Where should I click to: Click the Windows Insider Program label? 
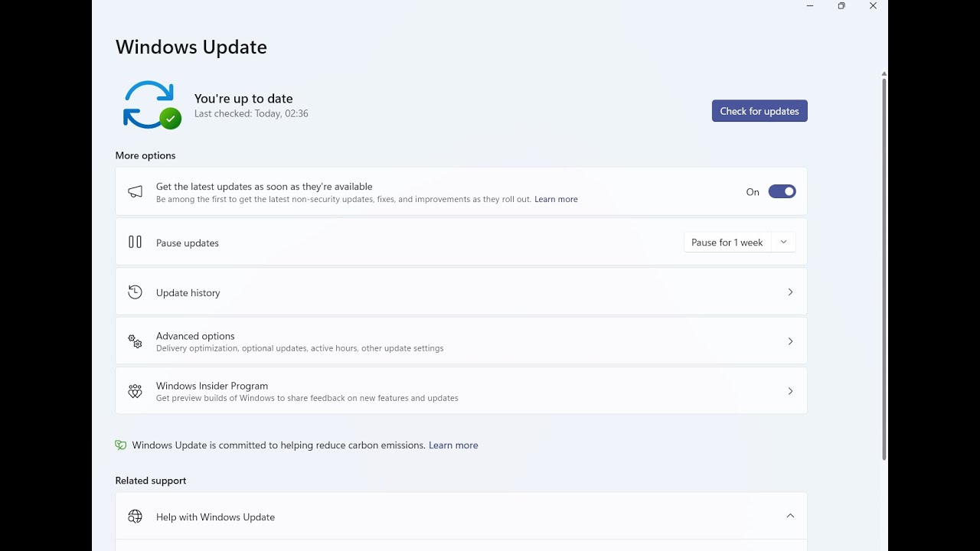point(212,386)
